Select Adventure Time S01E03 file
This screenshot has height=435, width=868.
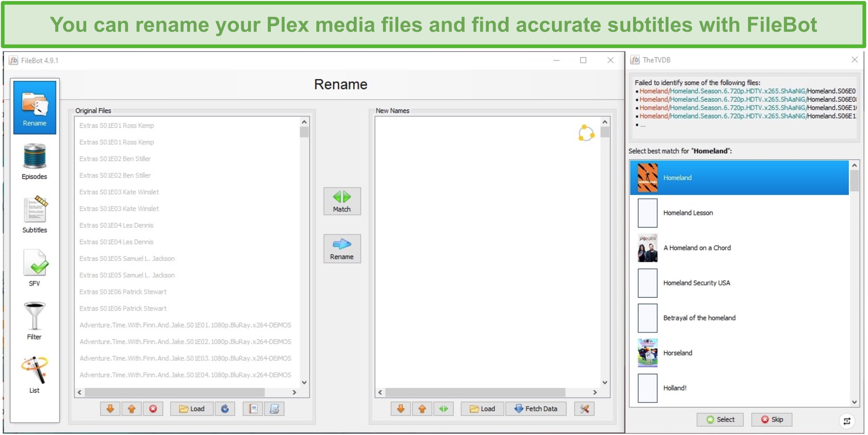click(x=185, y=358)
